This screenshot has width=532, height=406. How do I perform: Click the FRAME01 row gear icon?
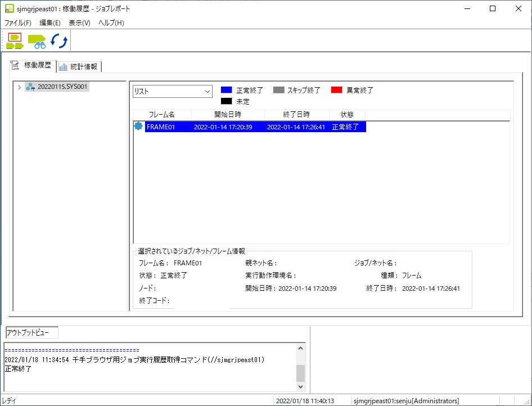pyautogui.click(x=138, y=127)
